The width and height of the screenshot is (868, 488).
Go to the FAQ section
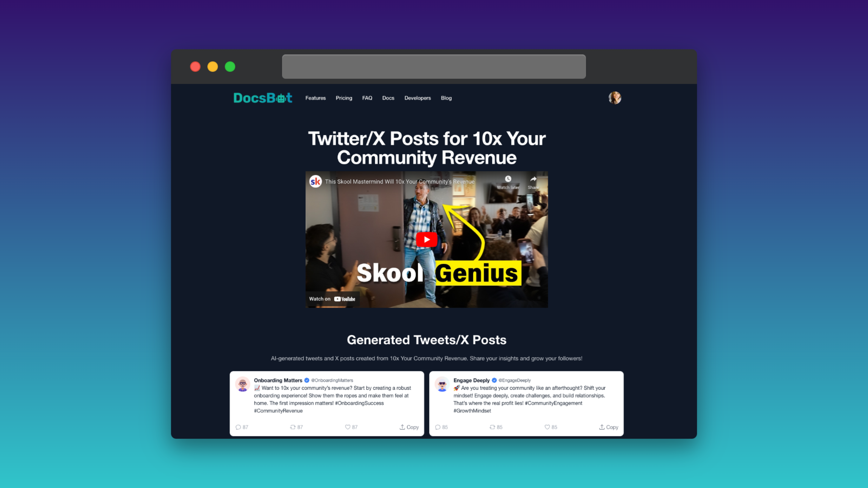(367, 98)
